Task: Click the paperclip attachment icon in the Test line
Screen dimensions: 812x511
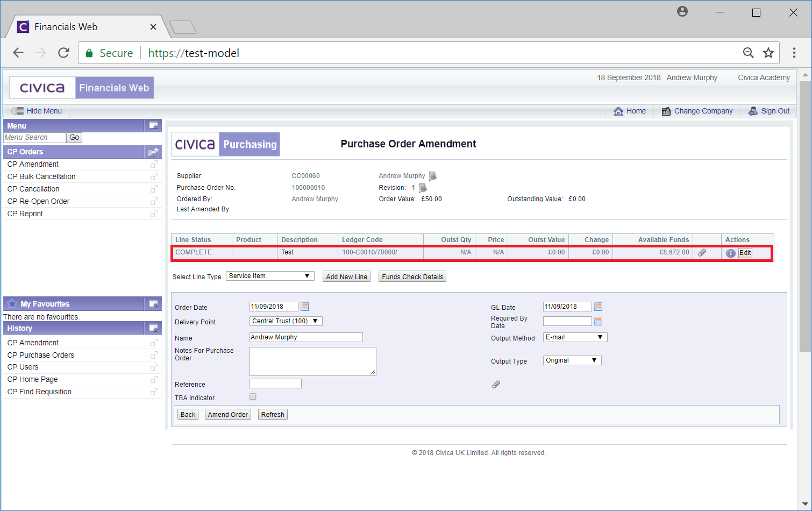Action: [702, 252]
